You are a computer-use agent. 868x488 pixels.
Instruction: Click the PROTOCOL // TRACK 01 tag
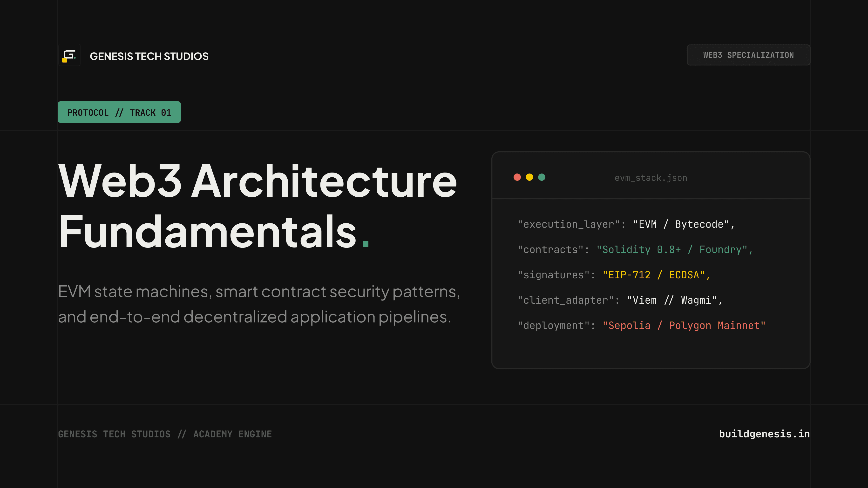point(119,112)
